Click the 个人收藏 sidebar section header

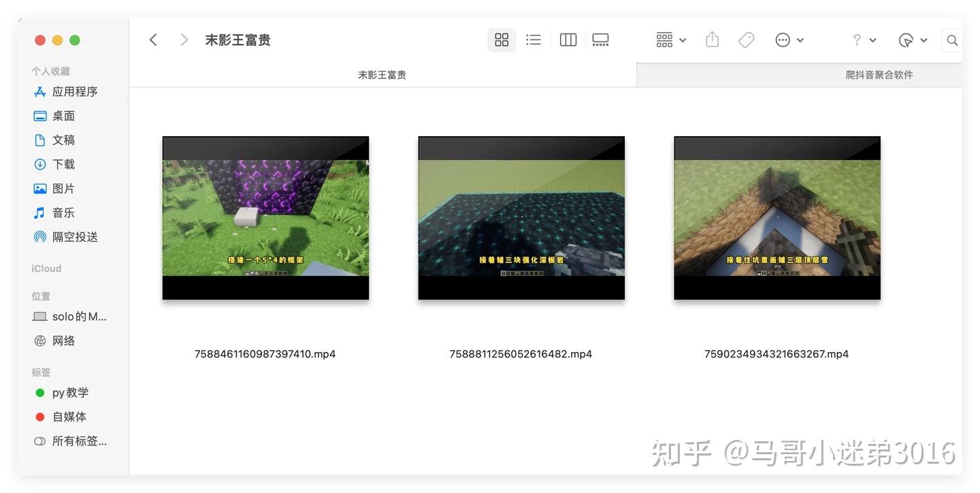coord(50,71)
